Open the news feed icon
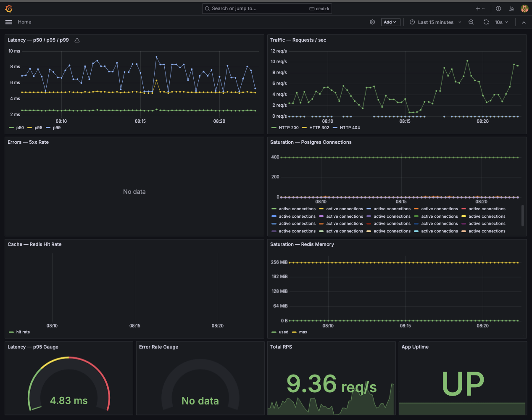Viewport: 532px width, 420px height. pos(511,8)
